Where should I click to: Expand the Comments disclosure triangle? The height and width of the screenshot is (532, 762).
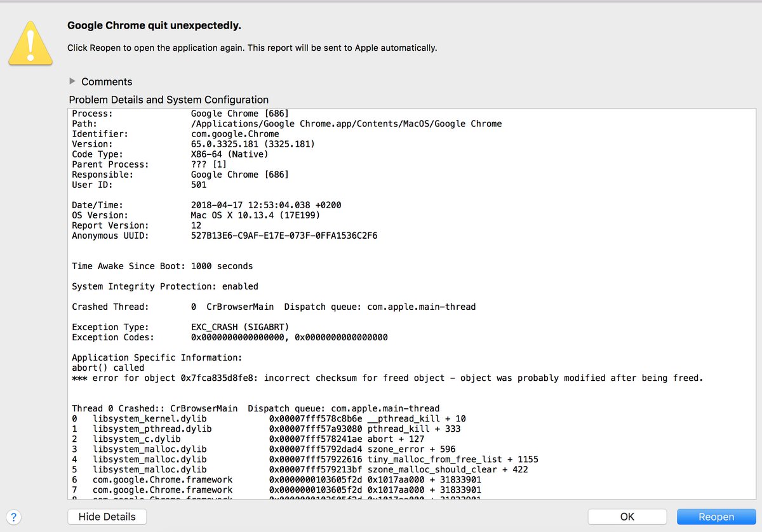click(x=72, y=81)
